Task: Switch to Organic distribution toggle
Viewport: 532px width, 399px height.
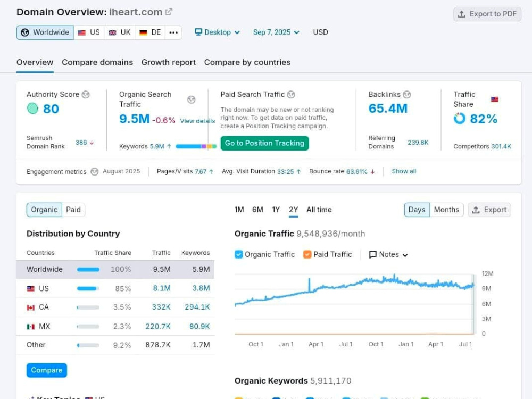Action: click(x=44, y=210)
